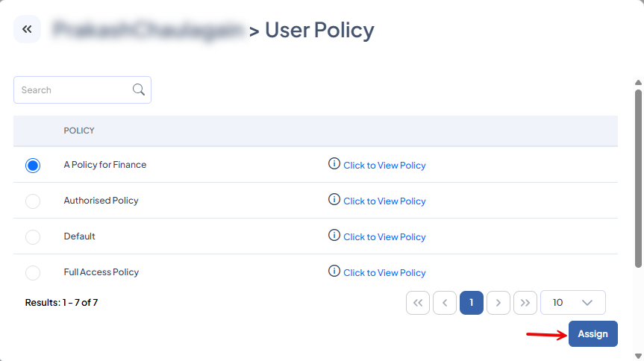Go to next results page
The image size is (644, 361).
tap(498, 303)
